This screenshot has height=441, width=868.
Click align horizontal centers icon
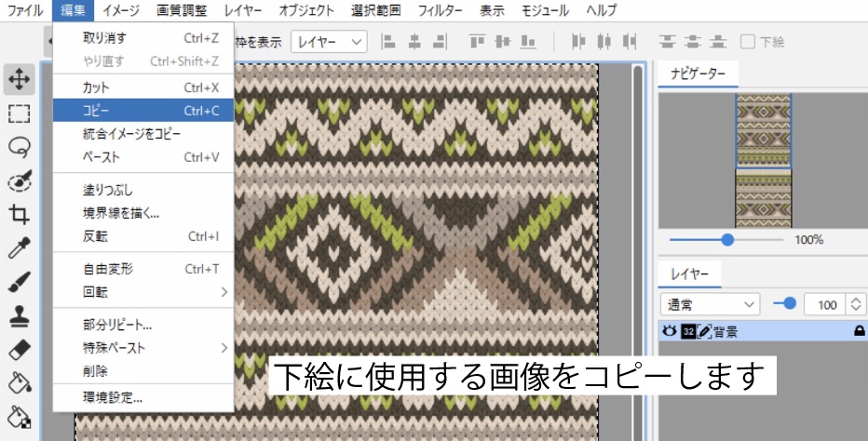coord(414,42)
